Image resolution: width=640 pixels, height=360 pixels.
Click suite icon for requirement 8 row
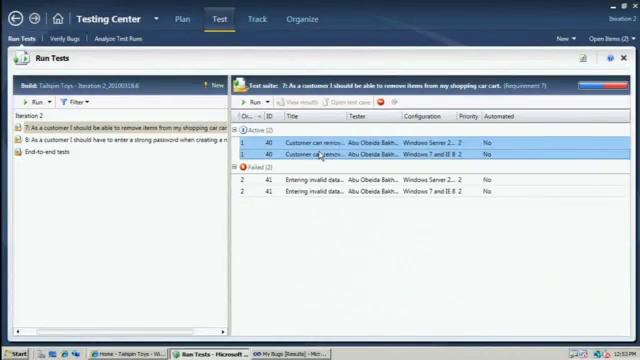pos(18,140)
